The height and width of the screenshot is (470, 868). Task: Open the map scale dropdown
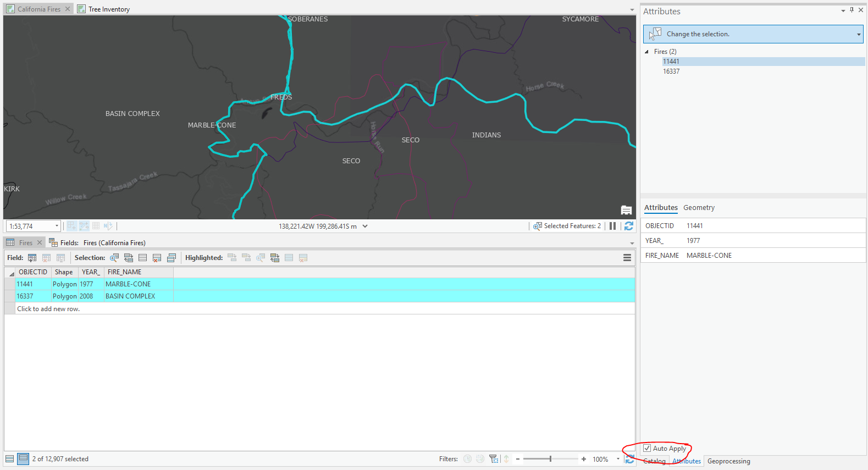click(x=57, y=226)
